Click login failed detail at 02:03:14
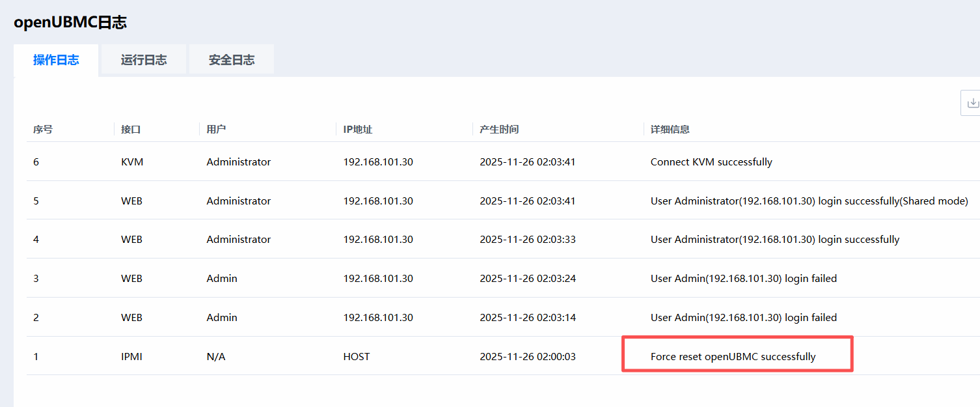980x407 pixels. [x=744, y=318]
